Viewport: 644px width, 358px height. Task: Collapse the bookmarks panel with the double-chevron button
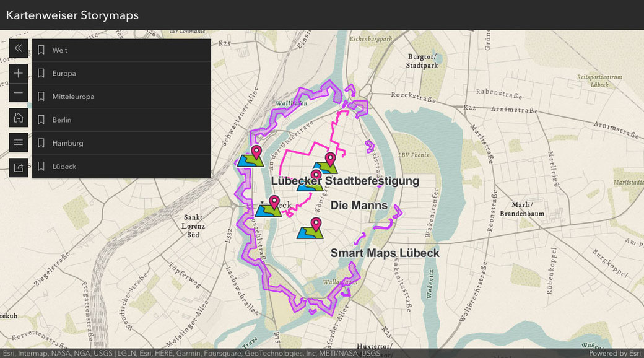19,48
